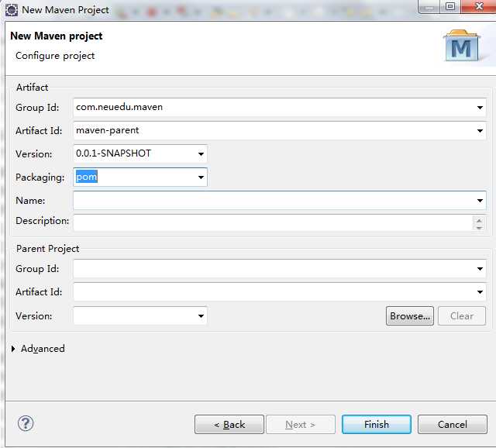
Task: Go back with the < Back button
Action: click(x=229, y=424)
